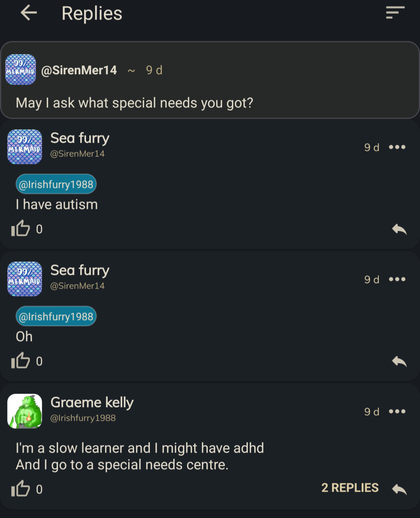Open Sea furry avatar on autism reply

25,147
